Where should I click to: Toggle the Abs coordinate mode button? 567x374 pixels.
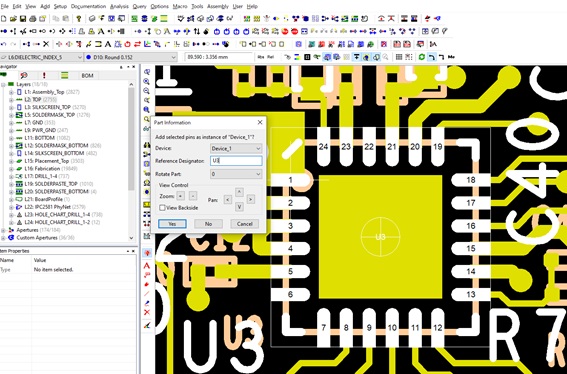[x=260, y=57]
